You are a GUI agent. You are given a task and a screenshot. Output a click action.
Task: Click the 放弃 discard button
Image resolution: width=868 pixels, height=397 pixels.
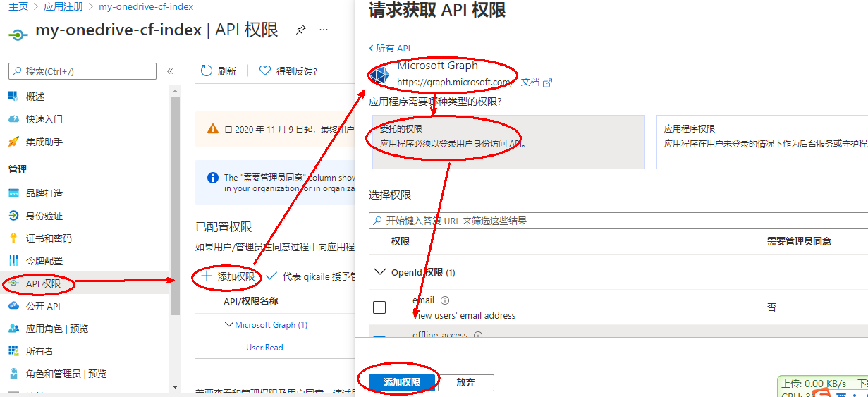(465, 382)
